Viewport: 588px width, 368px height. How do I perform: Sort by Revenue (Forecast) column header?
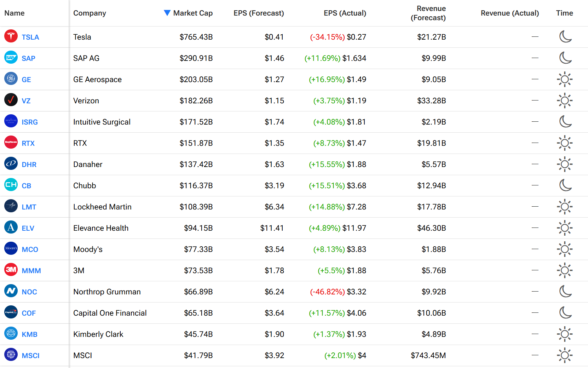tap(428, 13)
